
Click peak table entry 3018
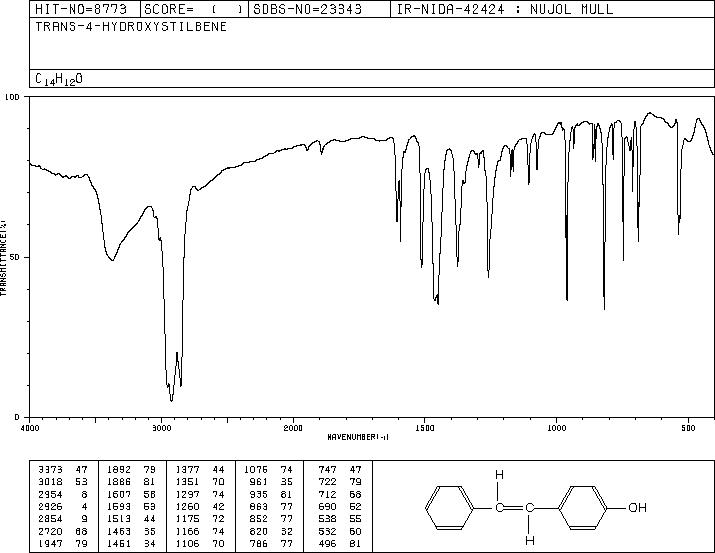(x=51, y=482)
